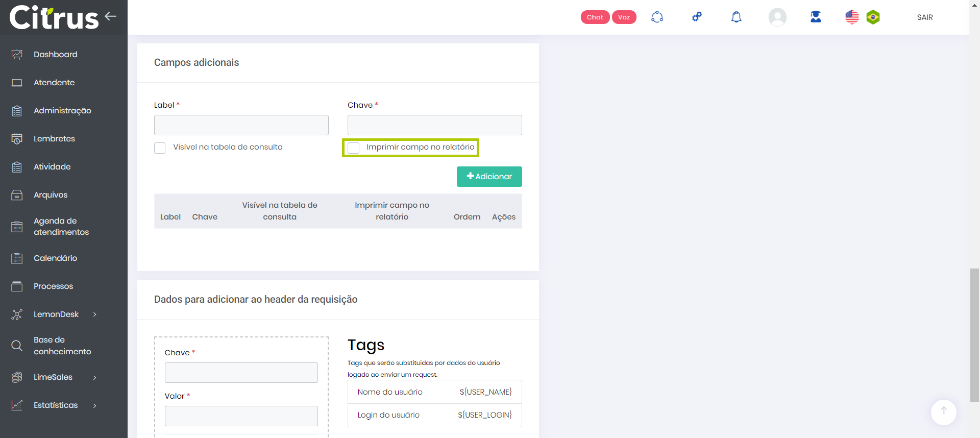Click SAIR to log out

(924, 17)
